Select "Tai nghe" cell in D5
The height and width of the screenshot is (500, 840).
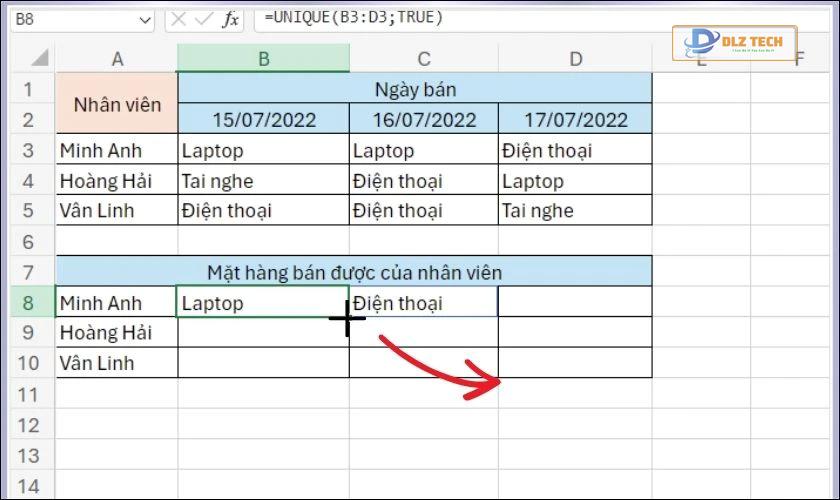coord(575,210)
